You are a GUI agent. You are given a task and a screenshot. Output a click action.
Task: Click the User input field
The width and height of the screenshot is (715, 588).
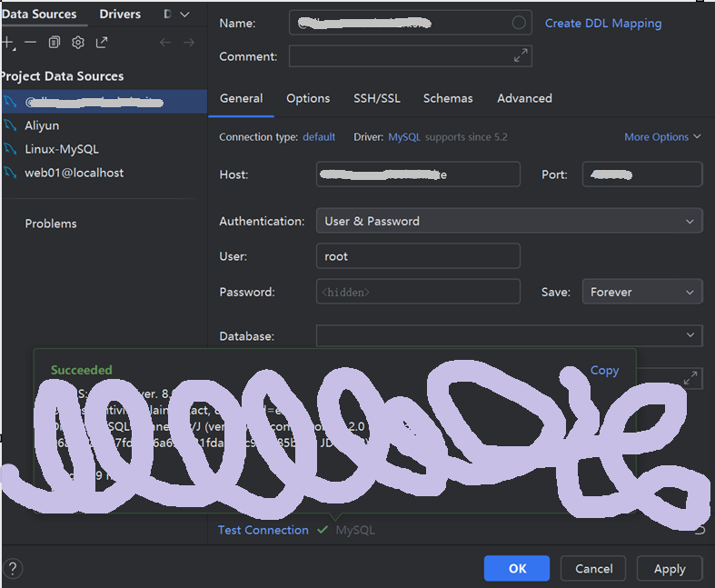(418, 256)
